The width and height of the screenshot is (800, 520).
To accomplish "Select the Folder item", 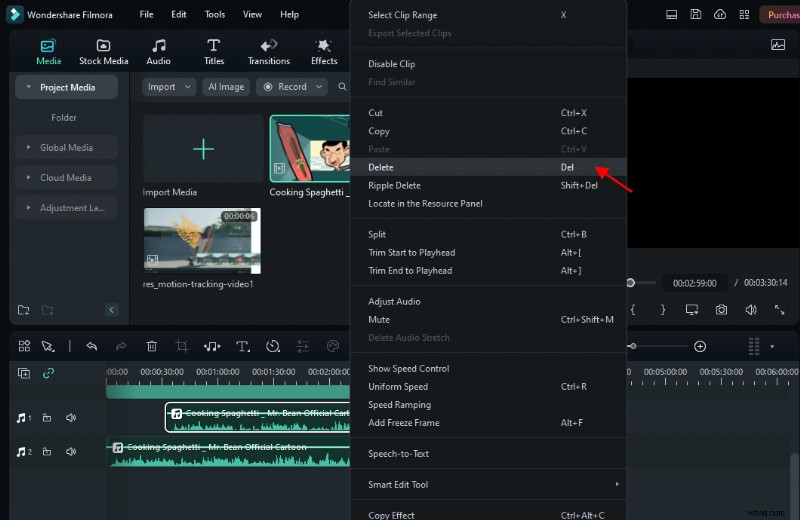I will [64, 117].
